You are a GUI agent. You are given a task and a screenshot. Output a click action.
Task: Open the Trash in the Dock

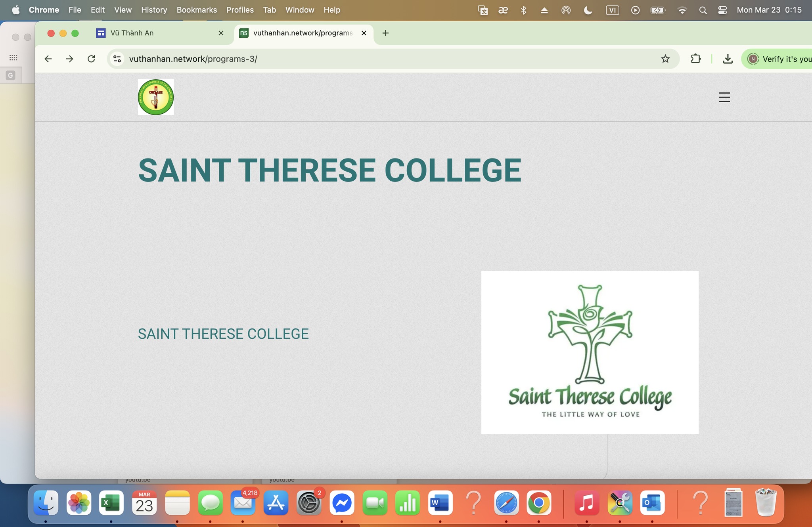[766, 503]
